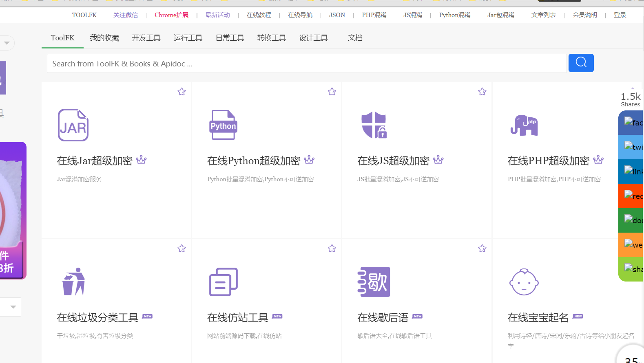Open the 会员说明 link

point(585,15)
